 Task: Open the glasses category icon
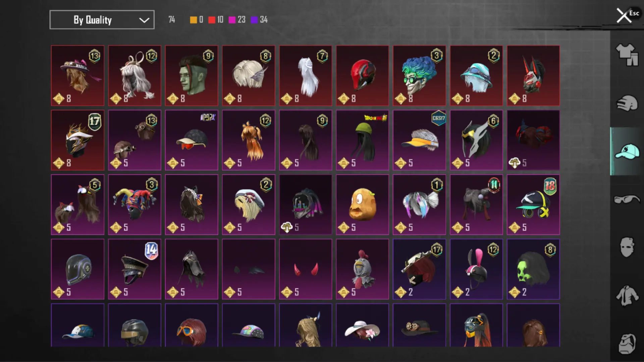(627, 200)
